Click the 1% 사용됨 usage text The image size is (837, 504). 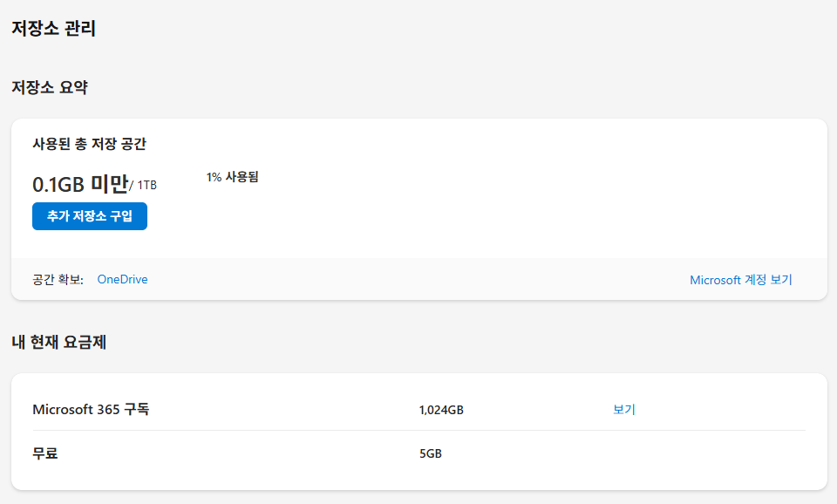232,177
